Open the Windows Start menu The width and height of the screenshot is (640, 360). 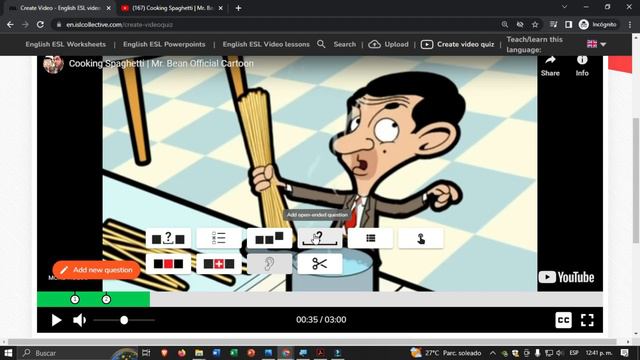pos(8,353)
